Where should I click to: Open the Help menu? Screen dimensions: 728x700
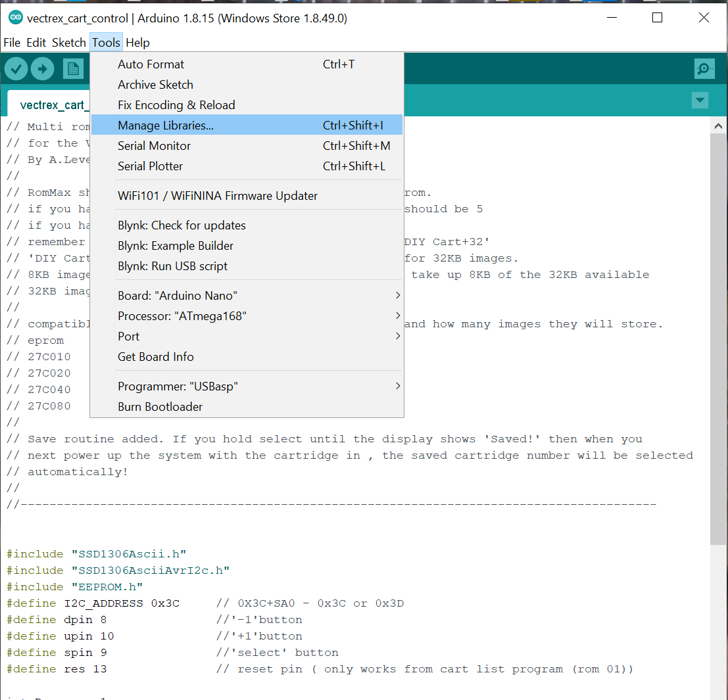tap(137, 43)
